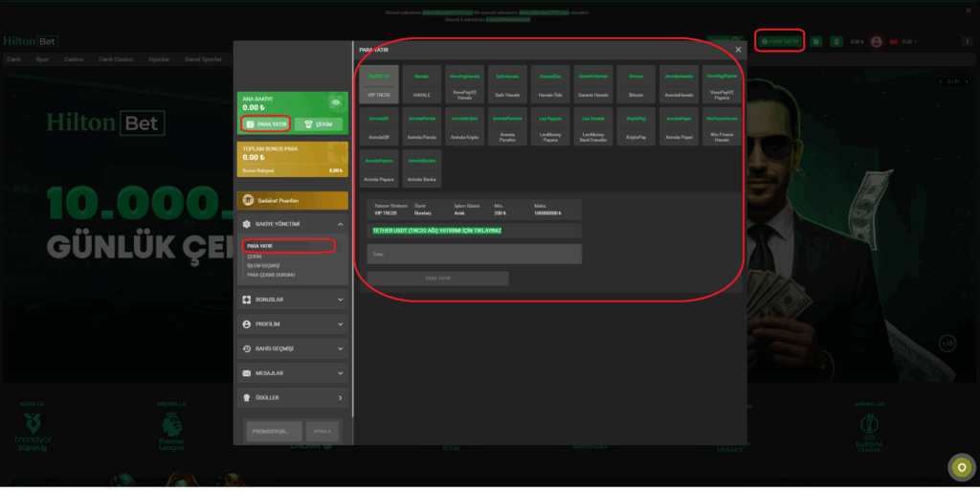Open the Canlı navigation tab
This screenshot has width=980, height=492.
point(13,59)
